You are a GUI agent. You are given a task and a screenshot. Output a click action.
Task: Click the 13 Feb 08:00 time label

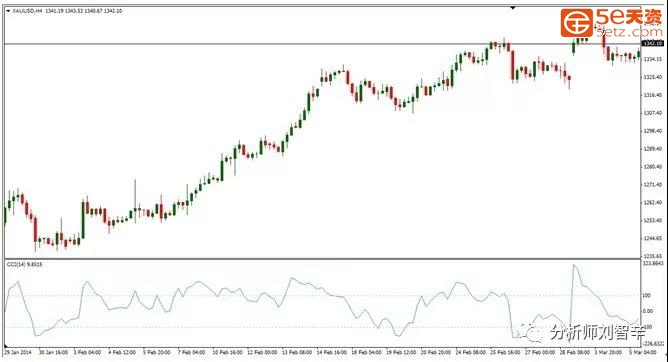coord(297,353)
